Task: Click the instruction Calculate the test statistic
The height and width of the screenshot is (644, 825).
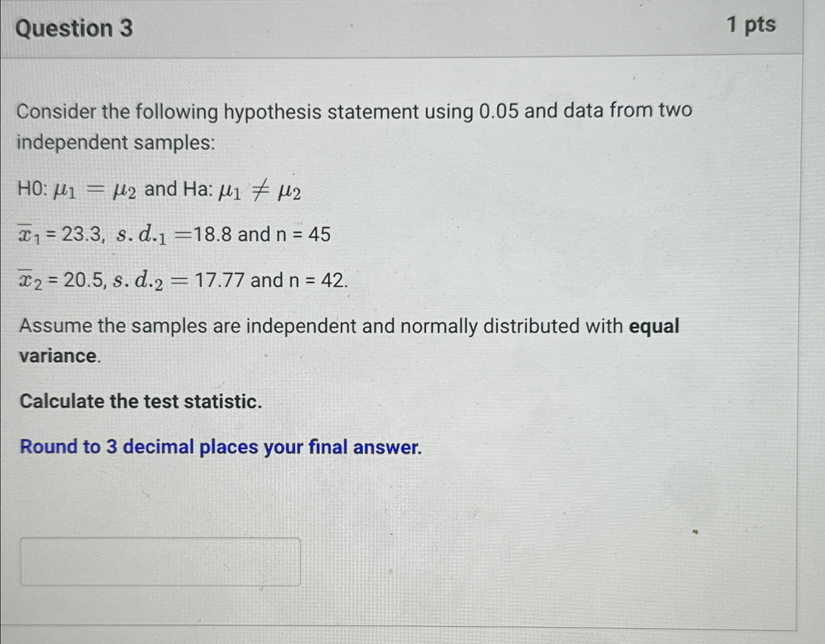Action: pyautogui.click(x=140, y=402)
